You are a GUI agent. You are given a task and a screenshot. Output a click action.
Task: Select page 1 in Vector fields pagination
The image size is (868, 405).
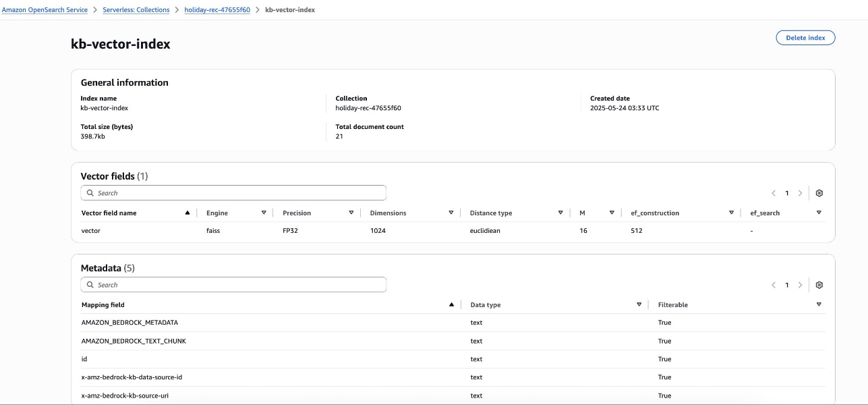coord(786,193)
